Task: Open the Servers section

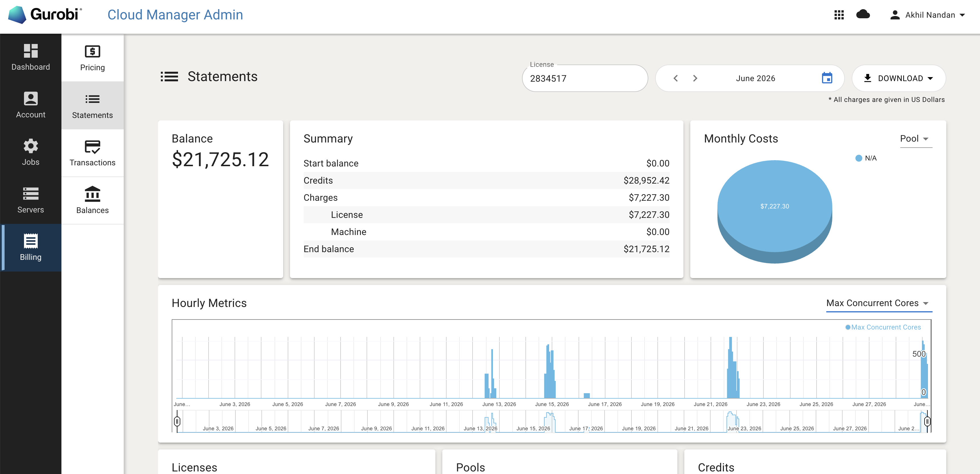Action: (x=31, y=200)
